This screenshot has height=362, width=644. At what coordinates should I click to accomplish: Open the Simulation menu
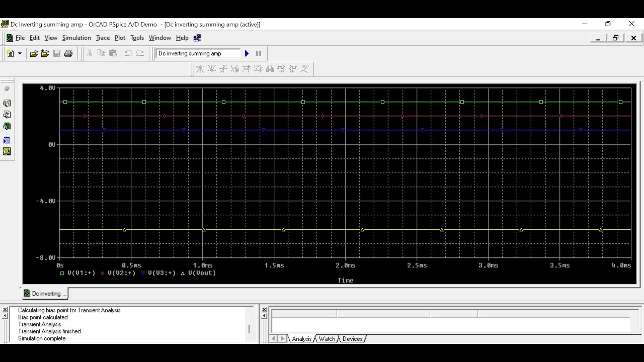click(x=76, y=38)
